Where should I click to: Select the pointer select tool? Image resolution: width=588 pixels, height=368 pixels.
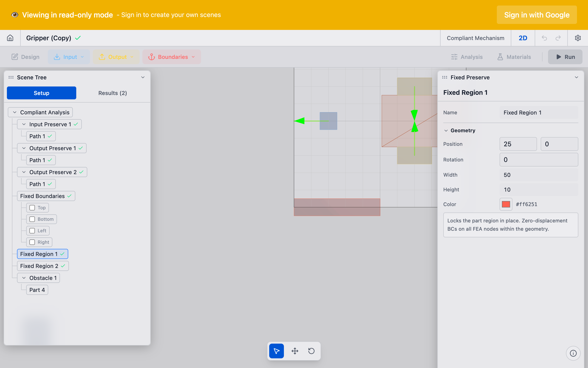point(277,351)
